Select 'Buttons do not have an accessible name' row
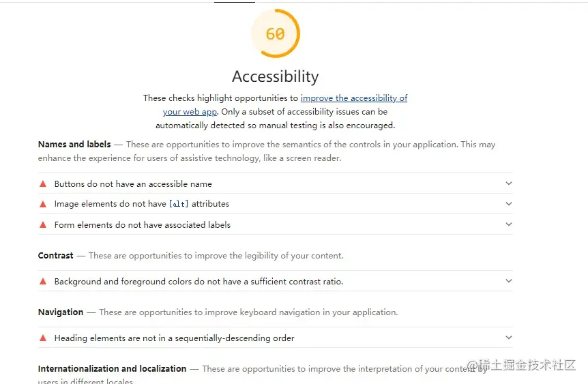Screen dimensions: 588x384 [133, 184]
